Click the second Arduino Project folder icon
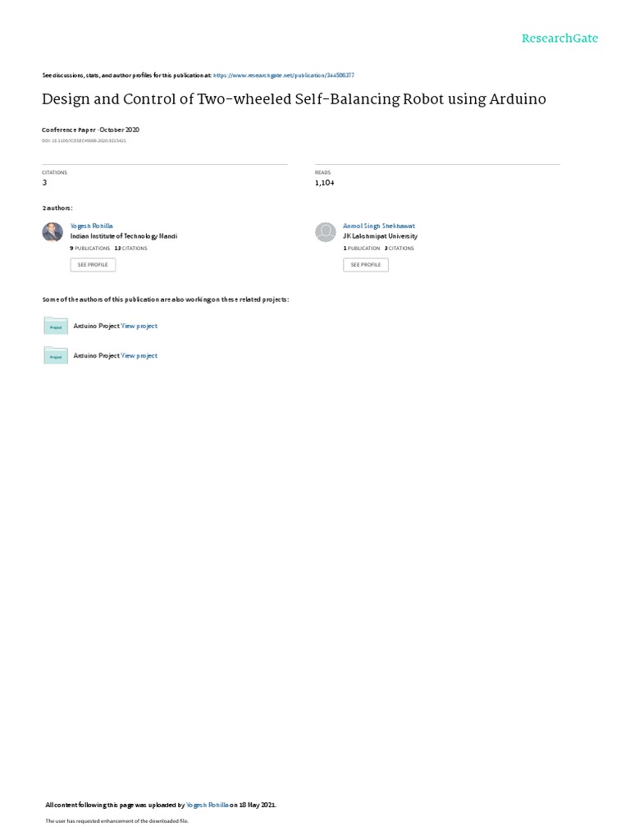 click(x=56, y=355)
